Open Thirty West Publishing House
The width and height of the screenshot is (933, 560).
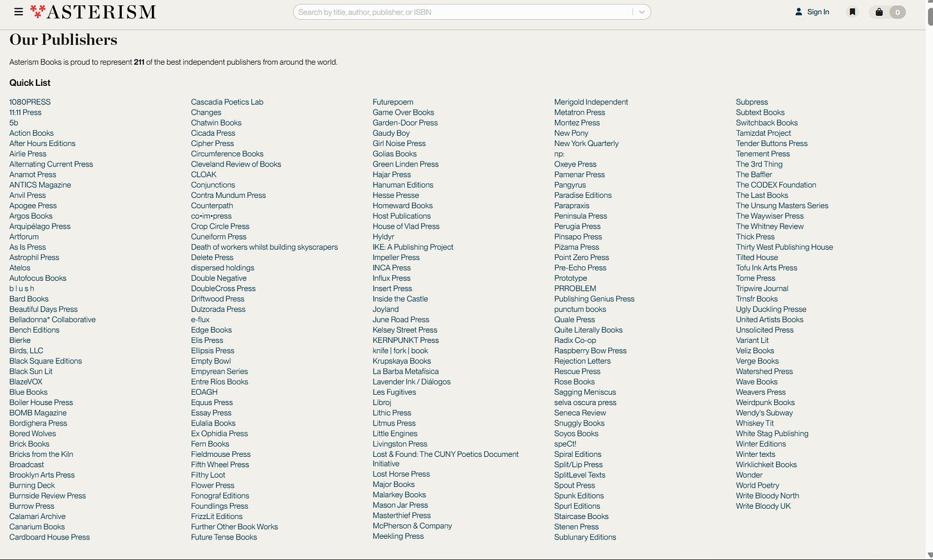coord(784,247)
